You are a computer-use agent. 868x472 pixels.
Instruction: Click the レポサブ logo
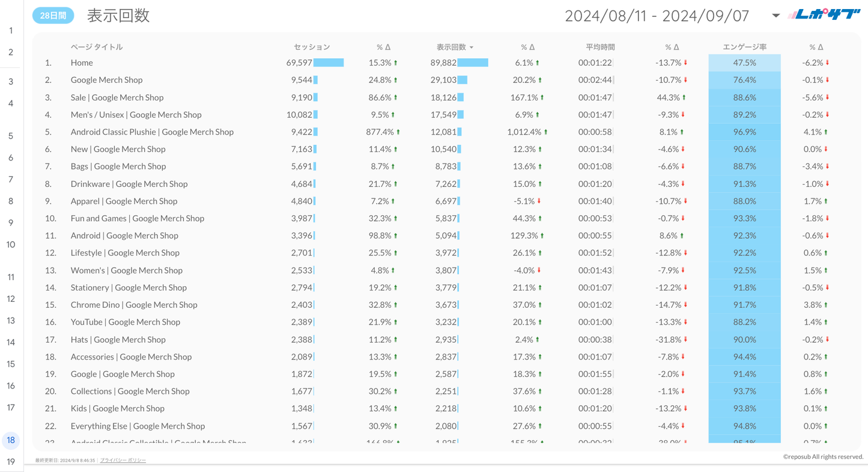(x=824, y=15)
